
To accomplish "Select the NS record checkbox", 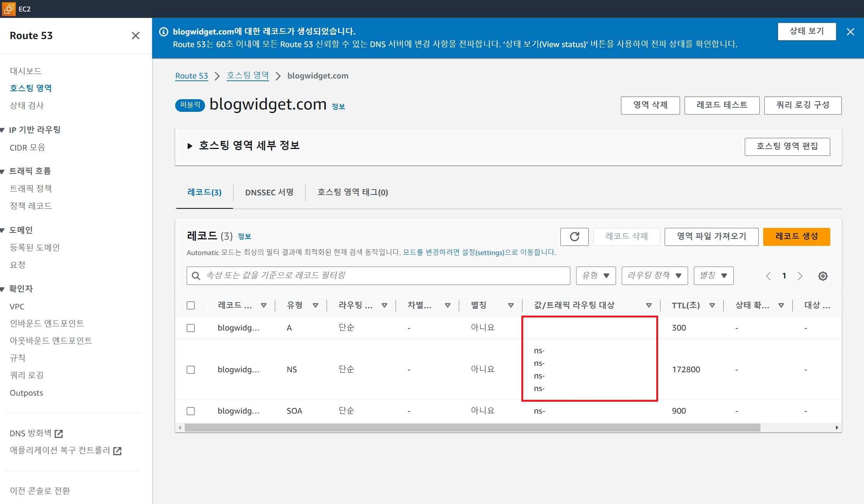I will click(x=191, y=370).
